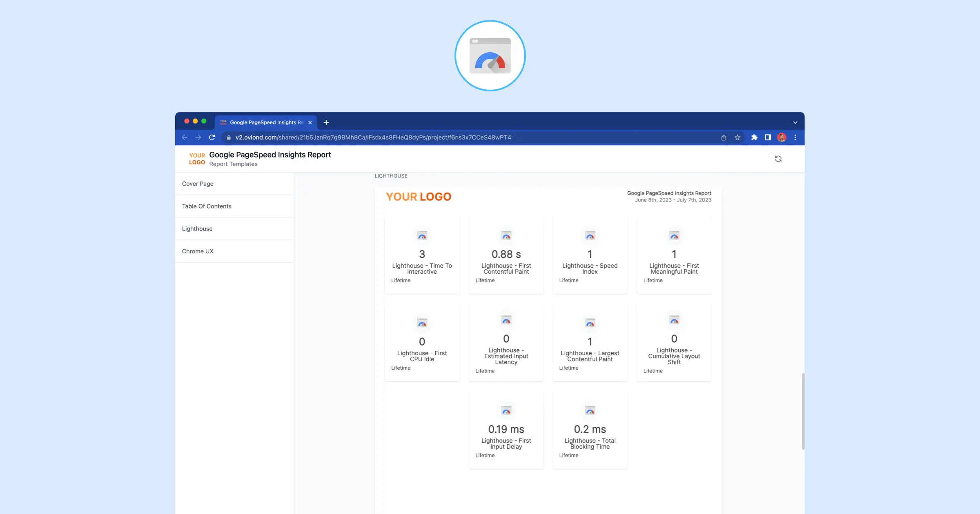Click the page vertical scrollbar
The height and width of the screenshot is (514, 980).
click(x=803, y=411)
